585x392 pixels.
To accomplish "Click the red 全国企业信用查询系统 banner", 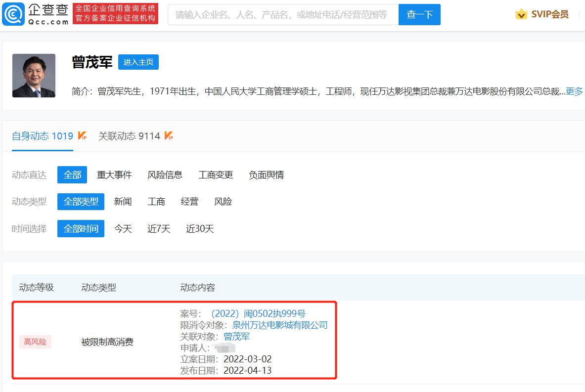I will click(x=115, y=13).
